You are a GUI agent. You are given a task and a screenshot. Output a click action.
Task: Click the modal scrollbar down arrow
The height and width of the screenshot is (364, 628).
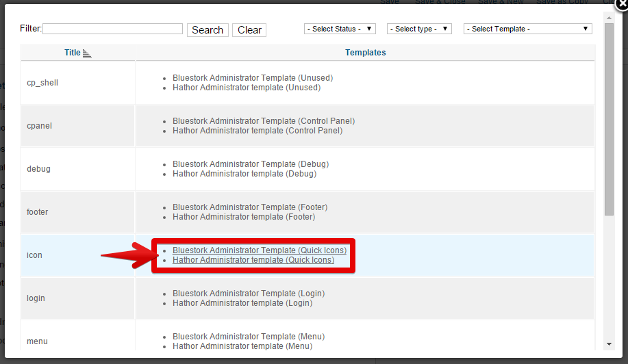[609, 344]
